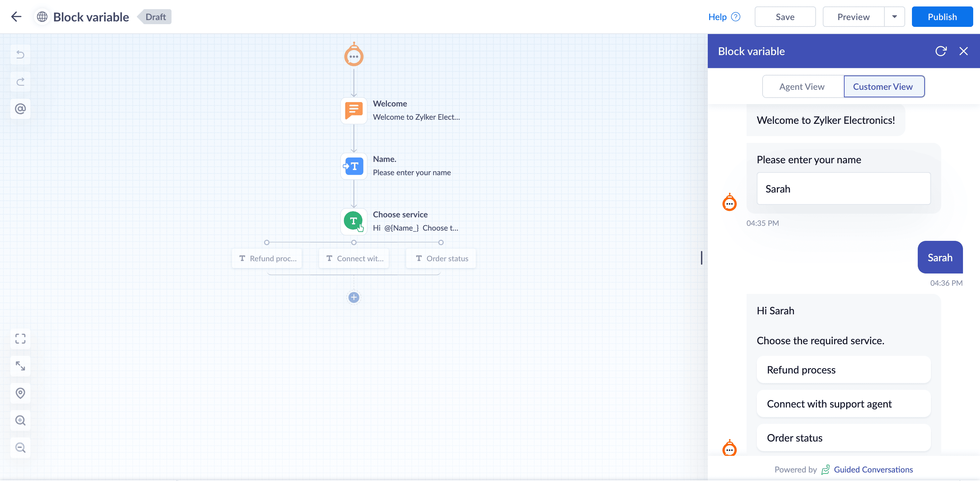Select the Choose service block
Screen dimensions: 980x481
pos(354,221)
